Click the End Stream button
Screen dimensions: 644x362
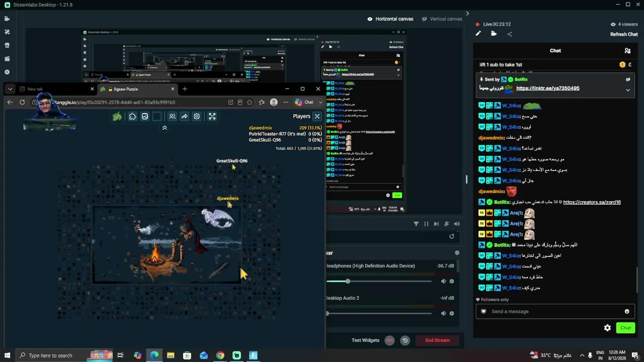click(x=437, y=340)
